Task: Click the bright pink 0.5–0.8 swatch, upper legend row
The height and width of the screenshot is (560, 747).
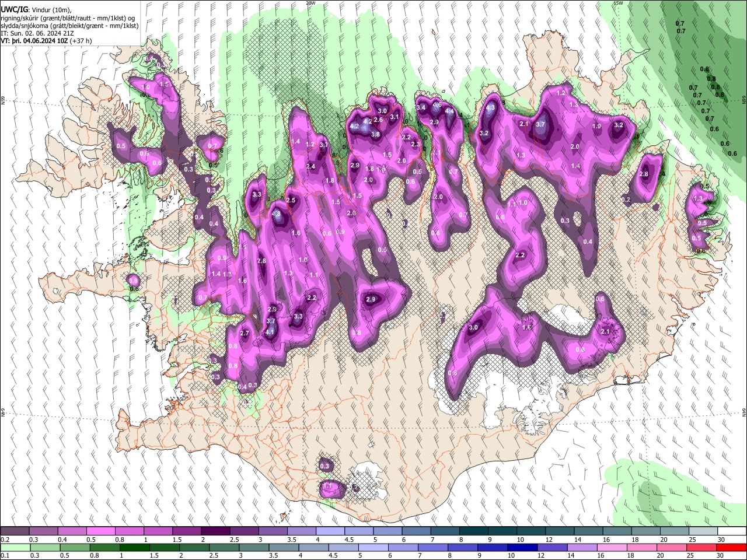Action: coord(101,531)
